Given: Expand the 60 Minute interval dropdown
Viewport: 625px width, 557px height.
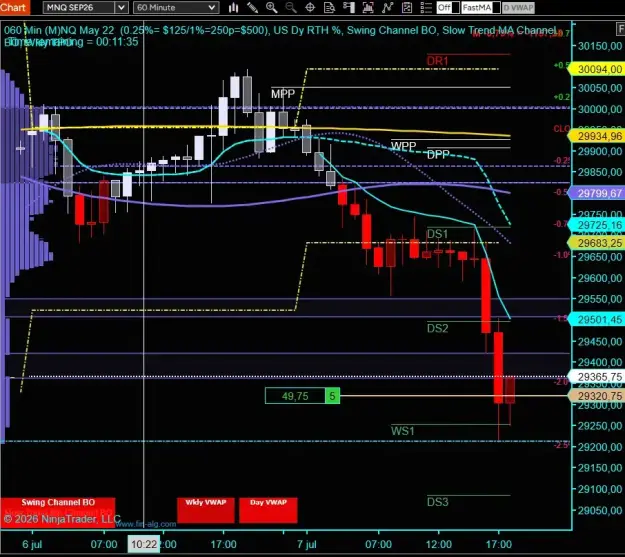Looking at the screenshot, I should click(176, 8).
